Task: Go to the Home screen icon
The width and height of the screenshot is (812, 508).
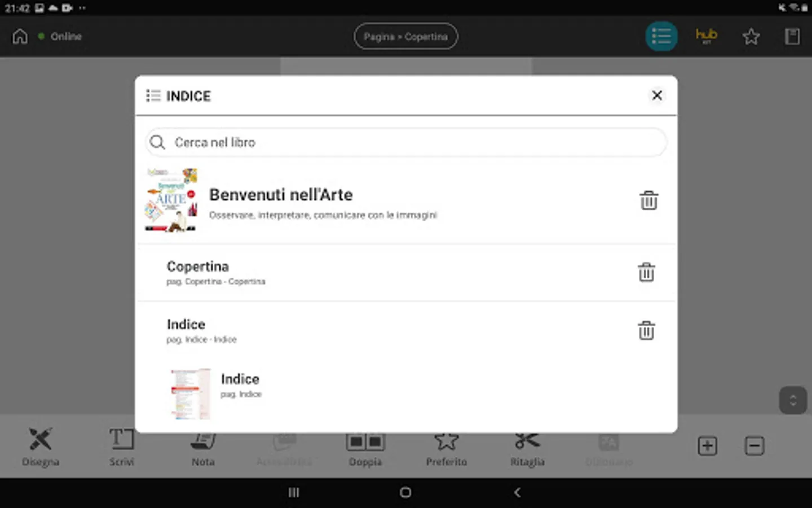Action: [20, 37]
